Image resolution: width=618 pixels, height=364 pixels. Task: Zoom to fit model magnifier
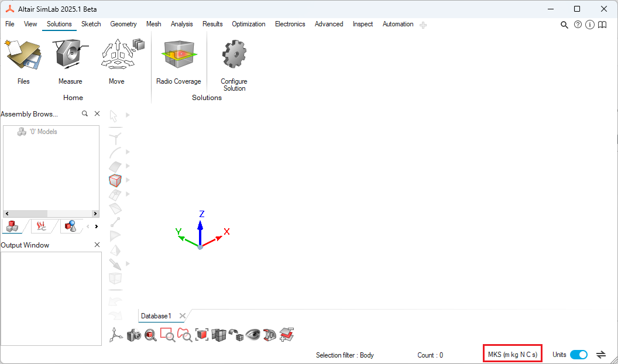click(150, 335)
